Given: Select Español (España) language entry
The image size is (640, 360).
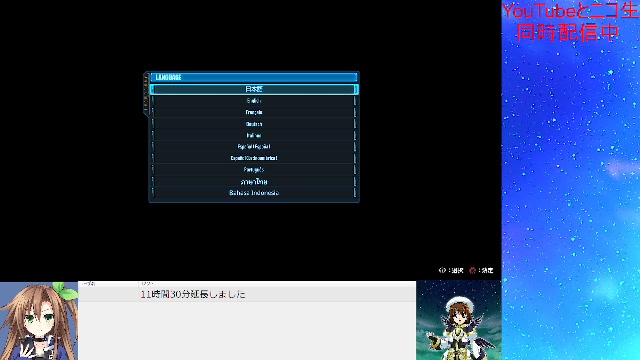Looking at the screenshot, I should pos(253,147).
